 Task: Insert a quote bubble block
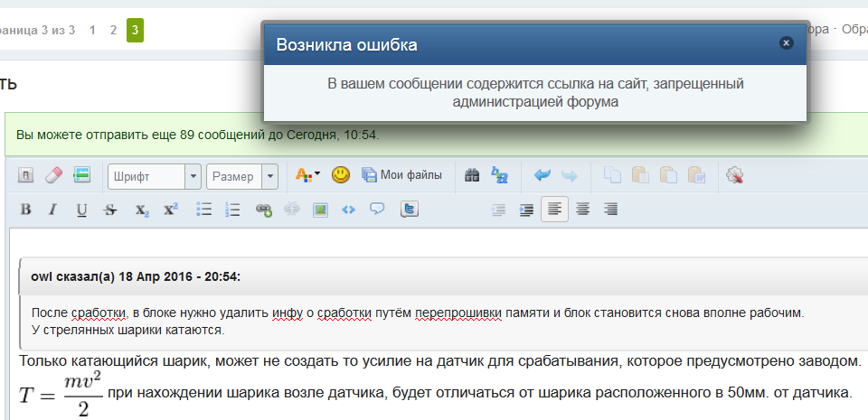pos(377,210)
